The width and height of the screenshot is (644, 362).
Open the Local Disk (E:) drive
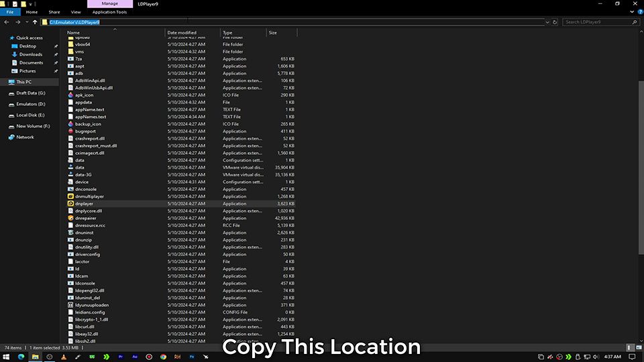(30, 115)
